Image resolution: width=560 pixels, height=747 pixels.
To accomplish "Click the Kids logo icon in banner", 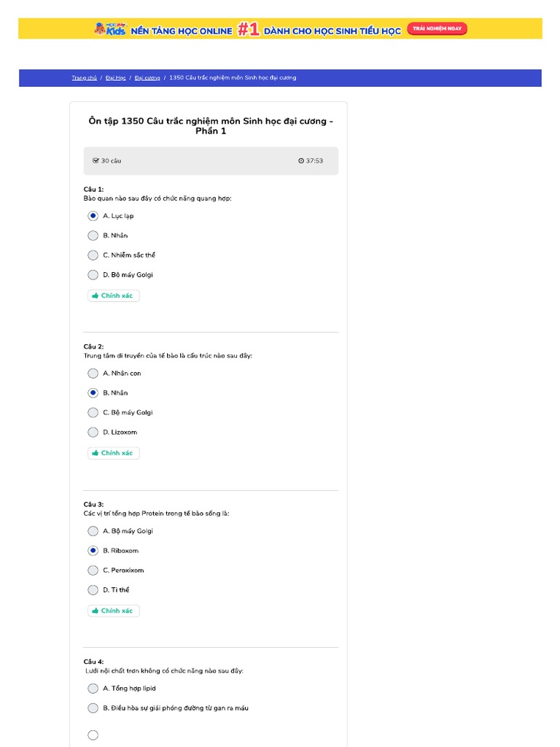I will pyautogui.click(x=110, y=29).
